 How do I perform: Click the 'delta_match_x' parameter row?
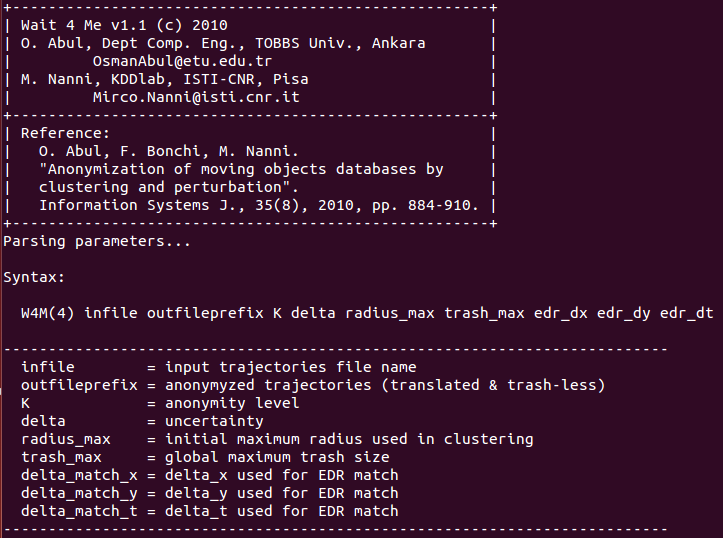click(210, 475)
